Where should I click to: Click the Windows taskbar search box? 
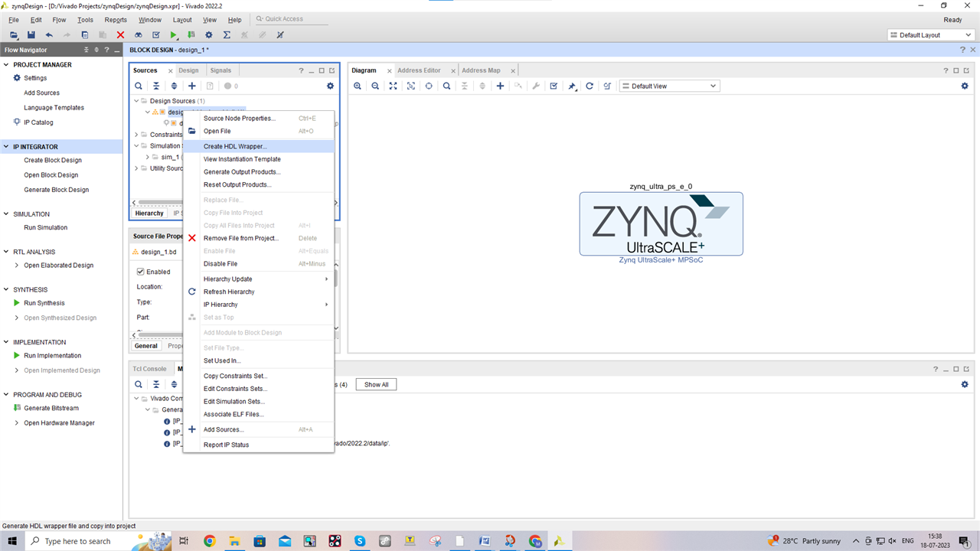point(100,541)
